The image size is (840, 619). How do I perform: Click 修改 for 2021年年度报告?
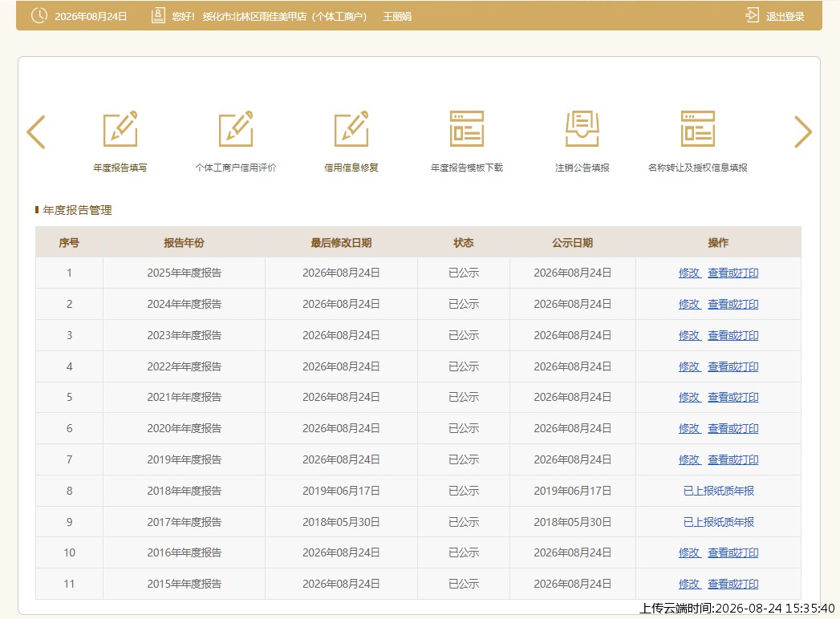click(x=689, y=398)
